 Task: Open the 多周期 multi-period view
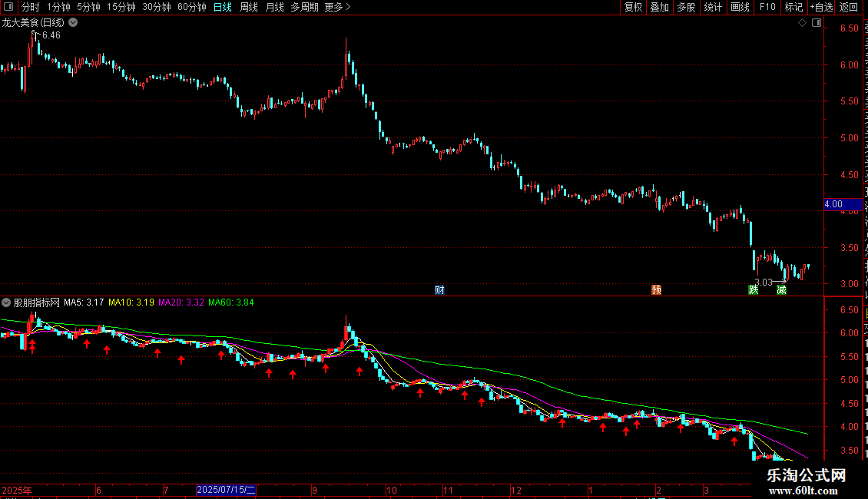(x=304, y=7)
